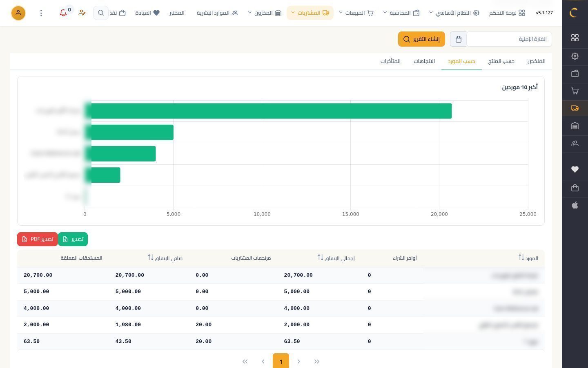
Task: Open the settings gear icon in sidebar
Action: 575,56
